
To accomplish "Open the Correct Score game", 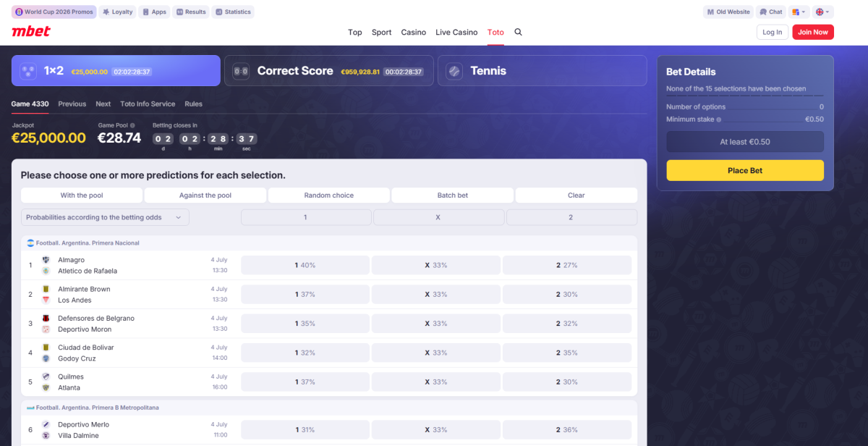I will pyautogui.click(x=329, y=71).
